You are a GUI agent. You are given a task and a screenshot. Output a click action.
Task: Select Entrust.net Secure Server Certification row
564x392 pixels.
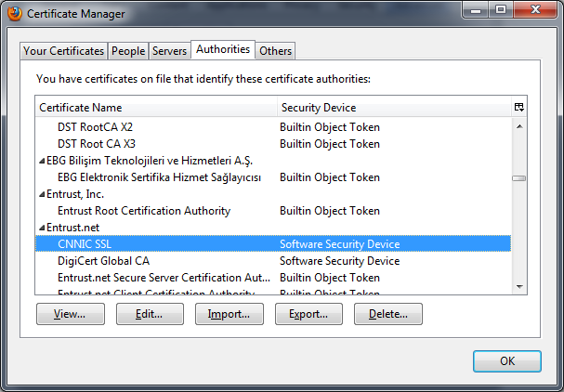click(273, 278)
